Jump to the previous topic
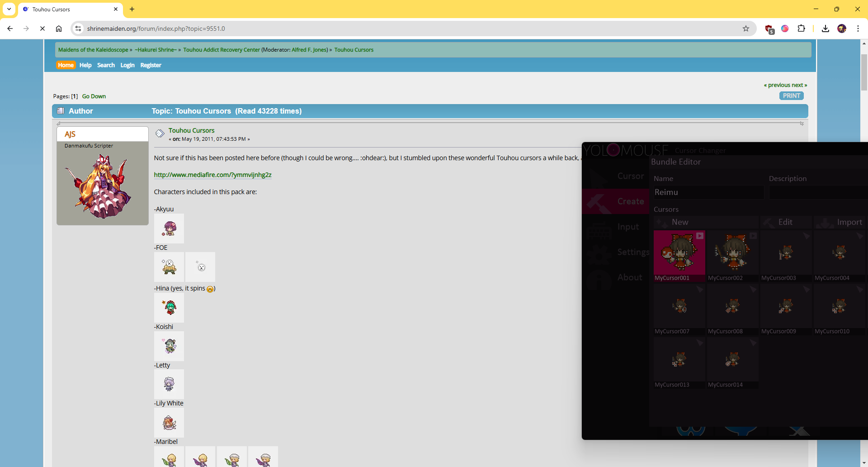This screenshot has height=467, width=868. point(777,85)
